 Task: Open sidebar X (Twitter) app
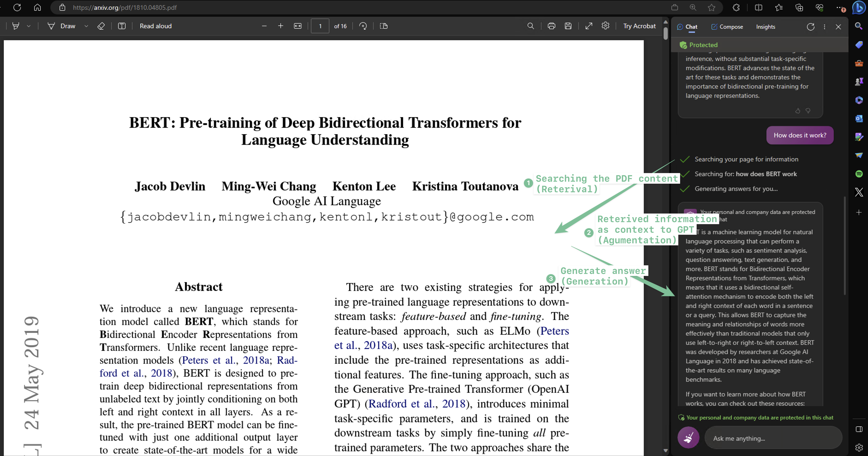coord(859,192)
